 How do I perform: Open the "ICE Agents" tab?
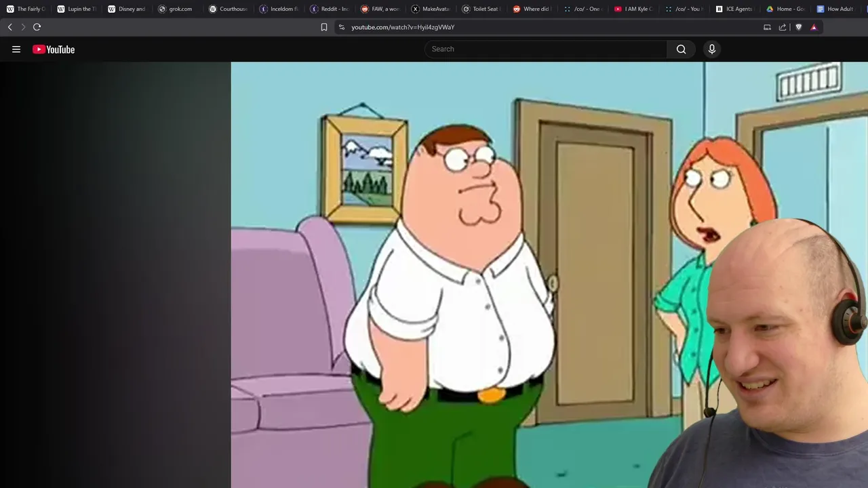[735, 9]
